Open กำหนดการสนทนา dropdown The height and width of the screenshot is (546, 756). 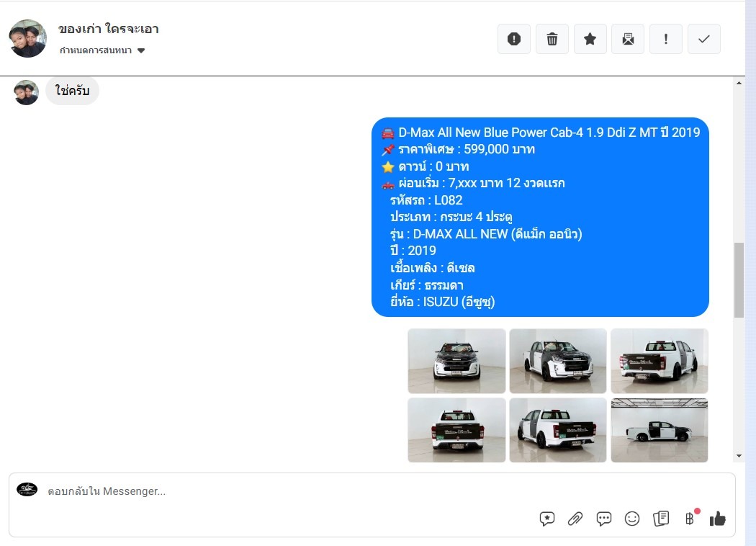[x=102, y=50]
